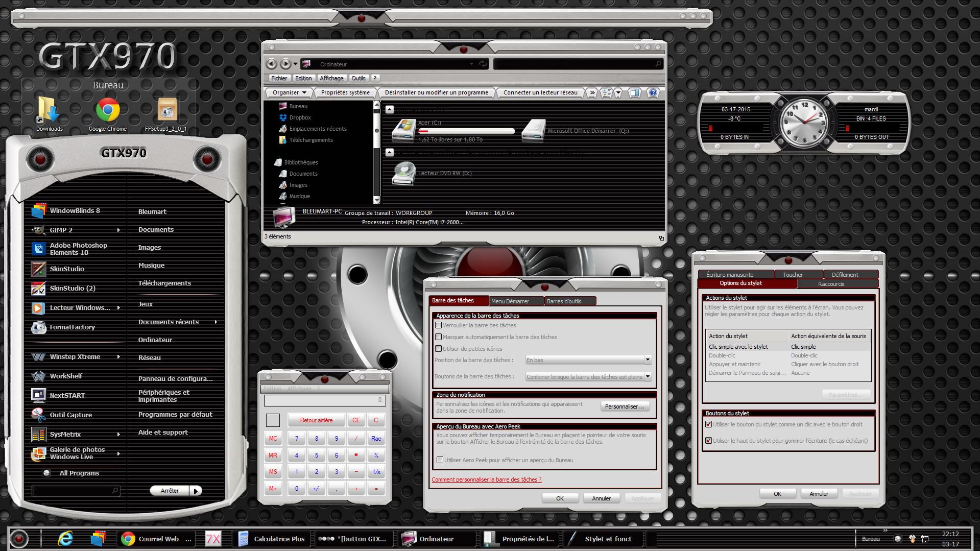Open Adobe Photoshop Elements 10 icon
Screen dimensions: 980x551
[x=39, y=249]
